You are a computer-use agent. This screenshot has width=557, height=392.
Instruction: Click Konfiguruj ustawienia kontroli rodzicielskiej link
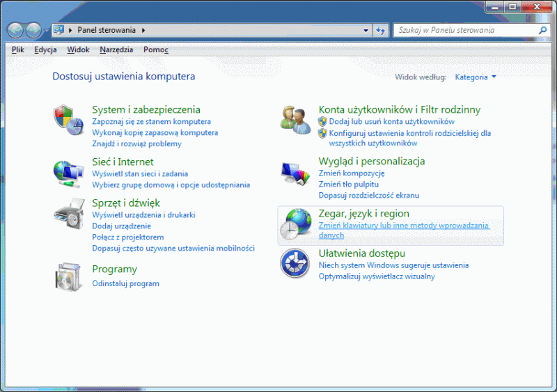tap(409, 139)
